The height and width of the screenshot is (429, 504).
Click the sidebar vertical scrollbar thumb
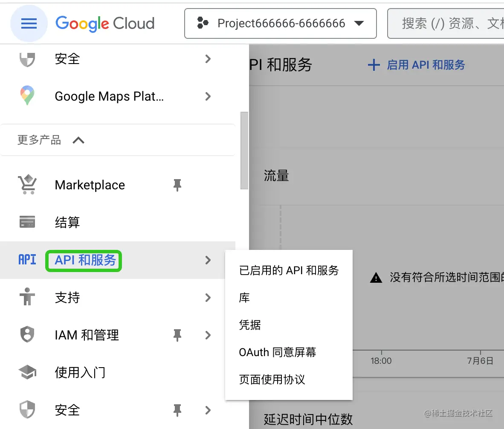(244, 151)
